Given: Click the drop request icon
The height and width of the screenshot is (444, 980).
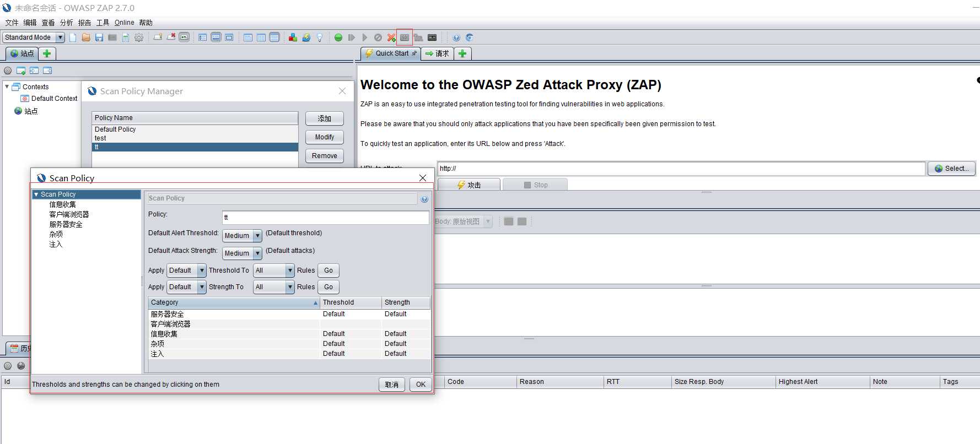Looking at the screenshot, I should pos(378,37).
